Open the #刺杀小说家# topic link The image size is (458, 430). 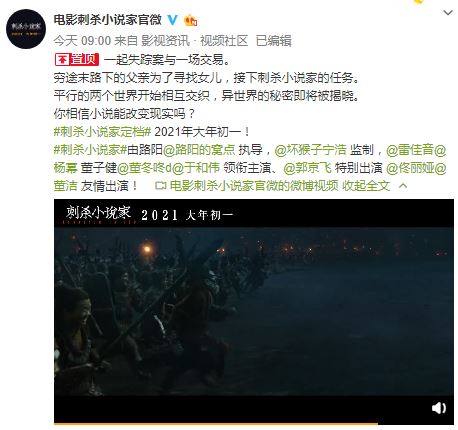[x=90, y=150]
